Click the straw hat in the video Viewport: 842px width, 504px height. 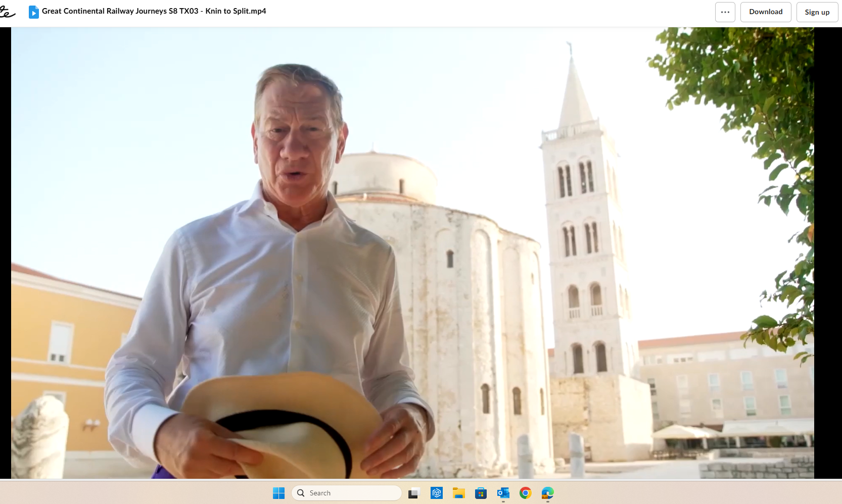(283, 414)
